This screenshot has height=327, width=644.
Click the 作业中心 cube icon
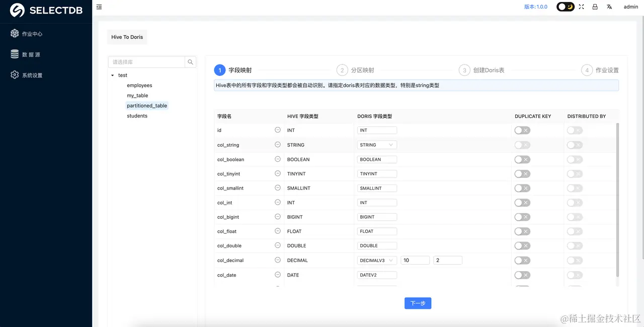point(15,34)
